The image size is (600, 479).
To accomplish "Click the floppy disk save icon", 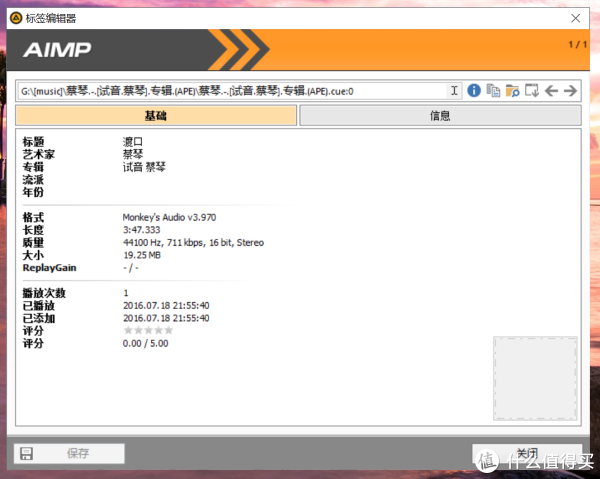I will (26, 454).
